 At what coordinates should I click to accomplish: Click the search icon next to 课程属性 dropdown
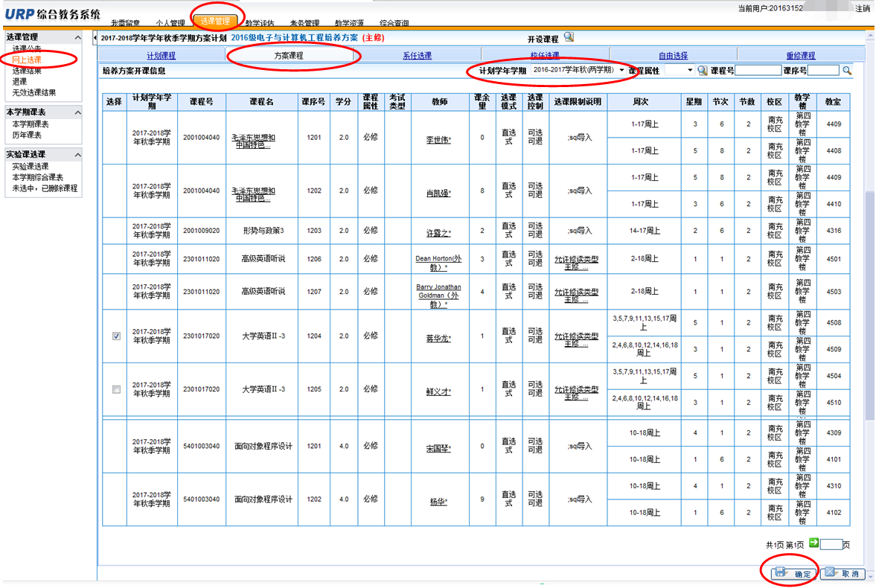tap(703, 71)
